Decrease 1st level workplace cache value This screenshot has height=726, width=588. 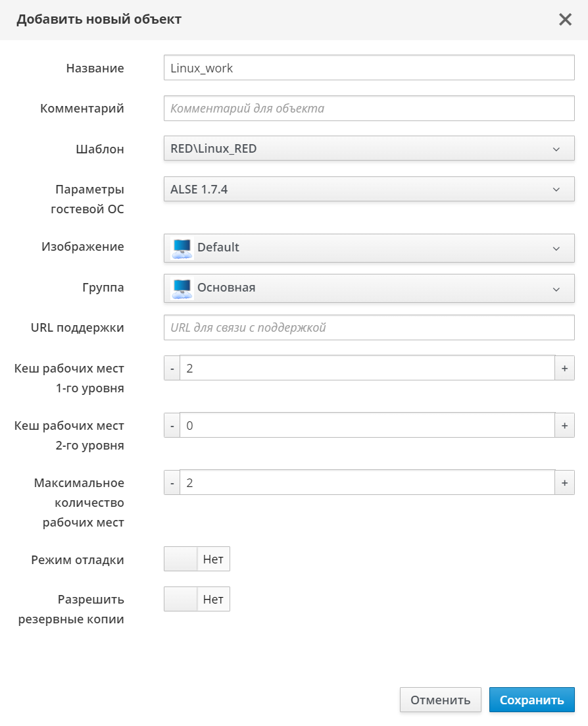coord(172,369)
